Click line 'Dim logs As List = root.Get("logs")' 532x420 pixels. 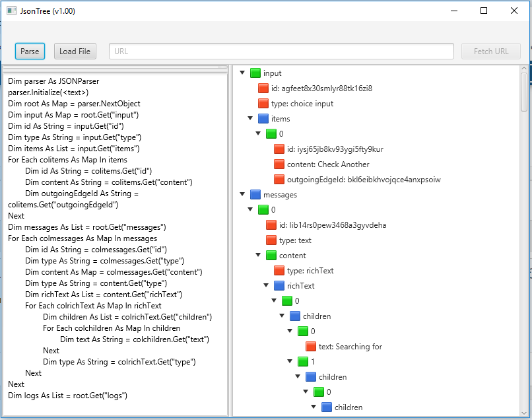(67, 396)
